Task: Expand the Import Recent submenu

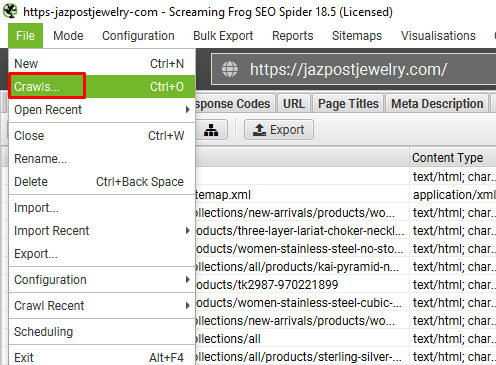Action: (x=102, y=231)
